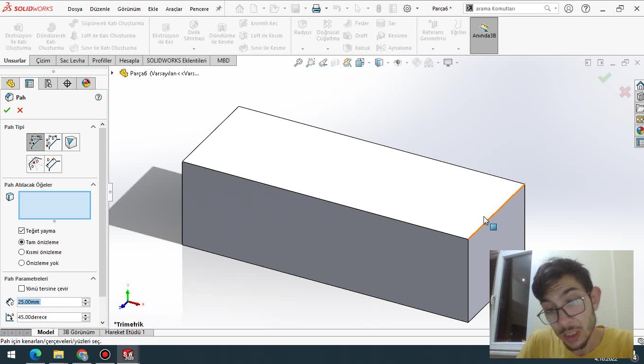
Task: Click the chamfer distance 25.00mm field
Action: click(x=49, y=302)
